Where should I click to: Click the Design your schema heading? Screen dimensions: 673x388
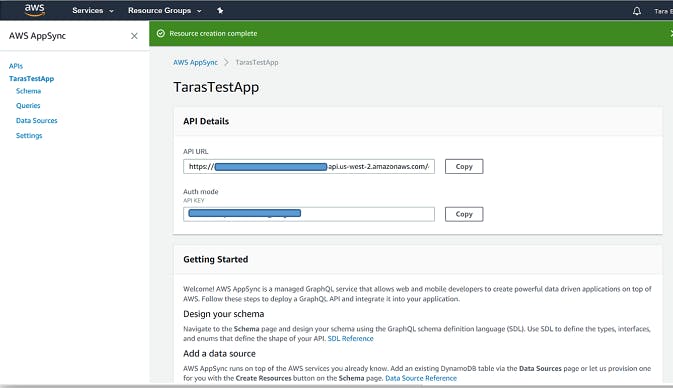tap(224, 314)
